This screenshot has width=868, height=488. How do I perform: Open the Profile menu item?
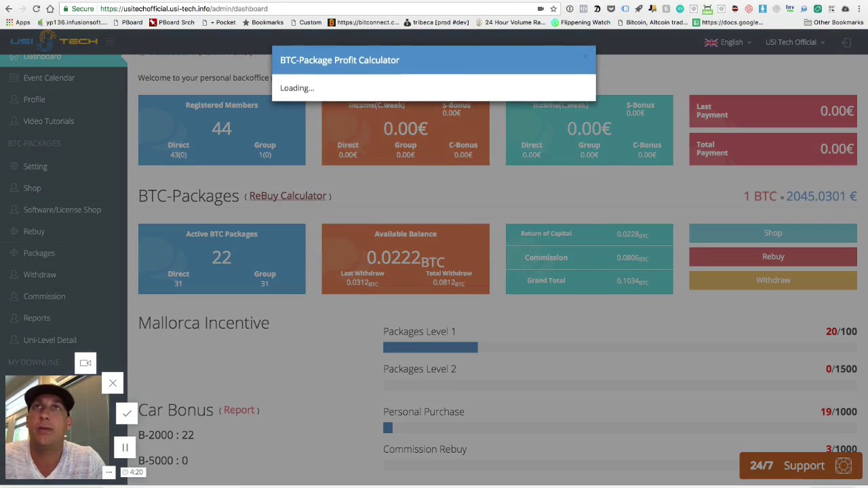pos(34,100)
